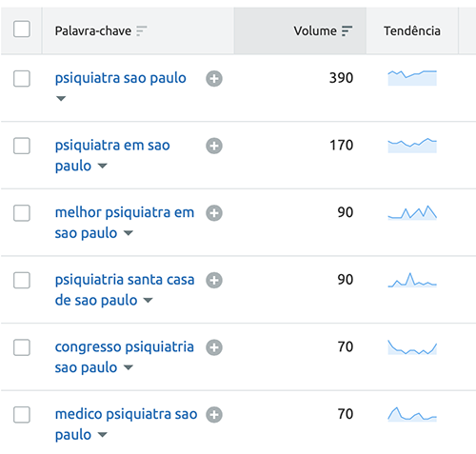
Task: Toggle the select-all checkbox in header
Action: 22,30
